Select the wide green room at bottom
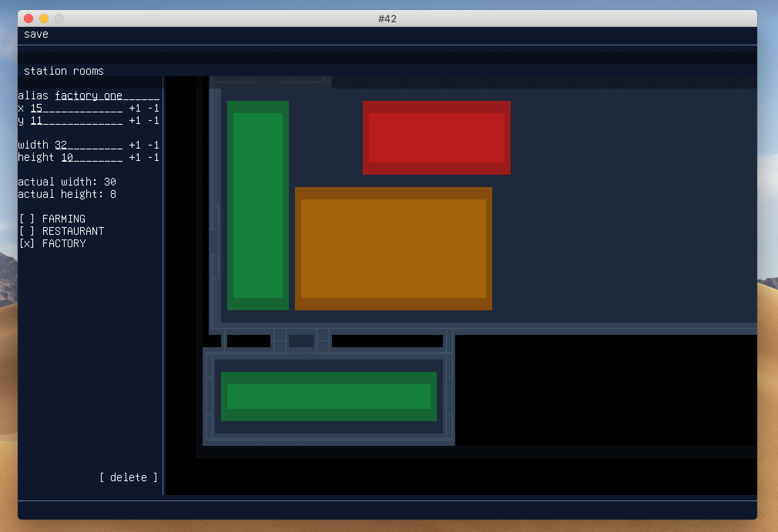This screenshot has width=778, height=532. click(x=329, y=396)
